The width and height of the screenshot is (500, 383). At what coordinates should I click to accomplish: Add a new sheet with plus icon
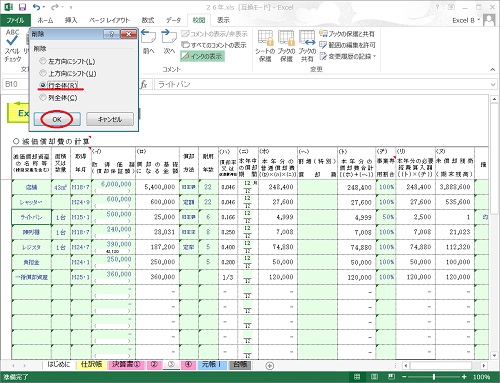(x=270, y=366)
